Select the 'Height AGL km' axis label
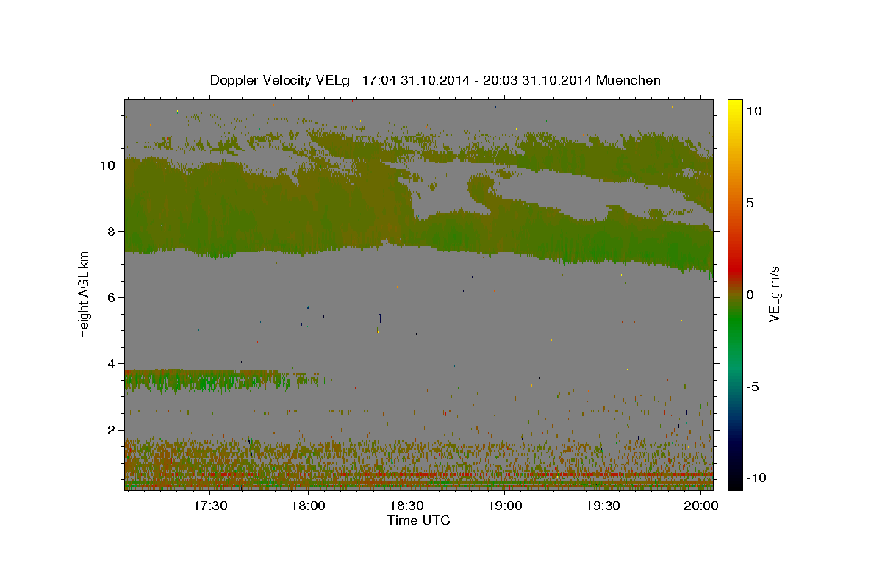 point(85,294)
